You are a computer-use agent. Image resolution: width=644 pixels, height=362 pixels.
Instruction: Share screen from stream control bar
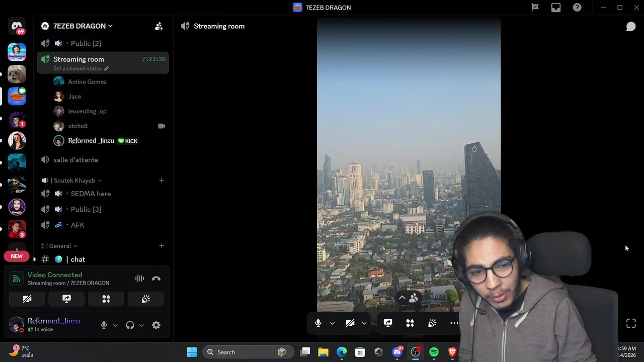coord(388,323)
